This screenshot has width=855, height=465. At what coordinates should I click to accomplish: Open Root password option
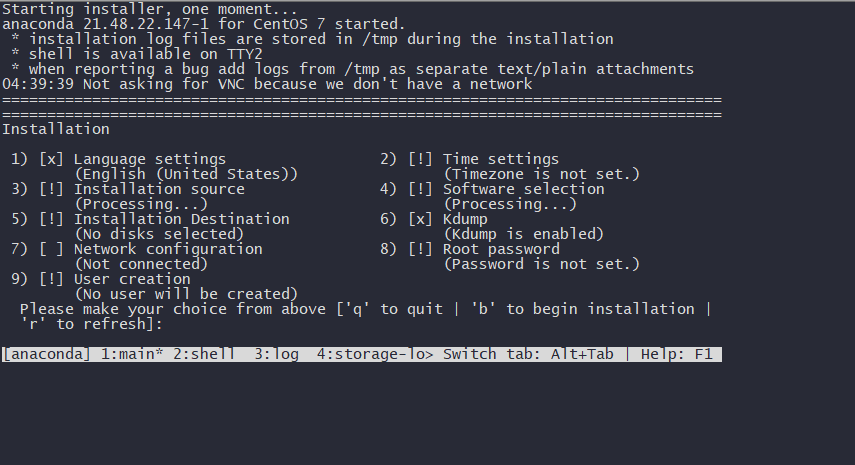[501, 249]
